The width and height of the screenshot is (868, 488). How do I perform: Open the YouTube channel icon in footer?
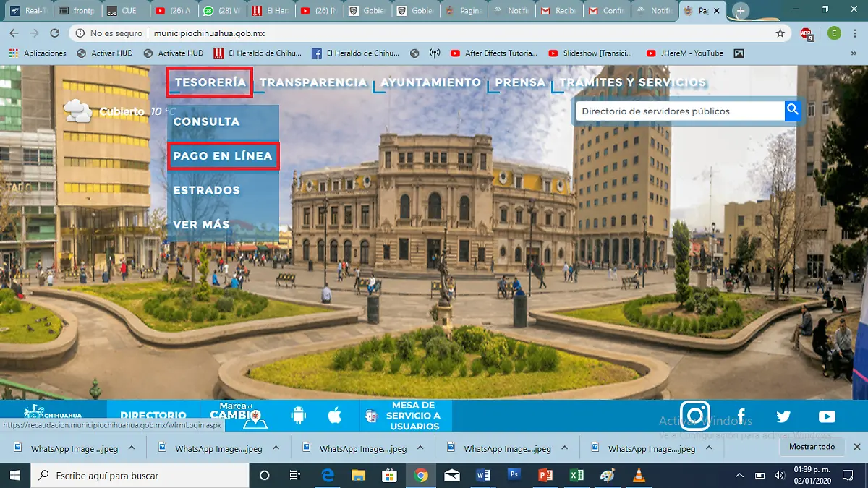click(x=827, y=416)
